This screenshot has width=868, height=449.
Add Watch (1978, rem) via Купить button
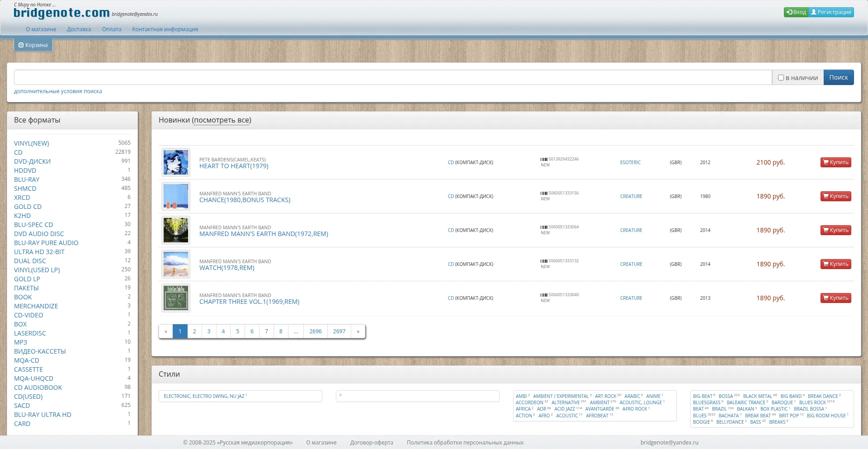pyautogui.click(x=835, y=264)
